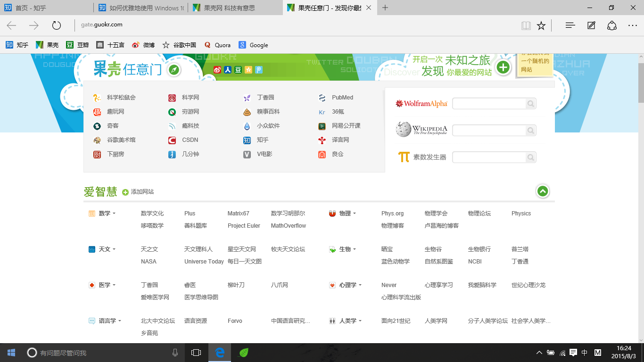Open the Project Euler link
This screenshot has width=644, height=362.
[244, 226]
